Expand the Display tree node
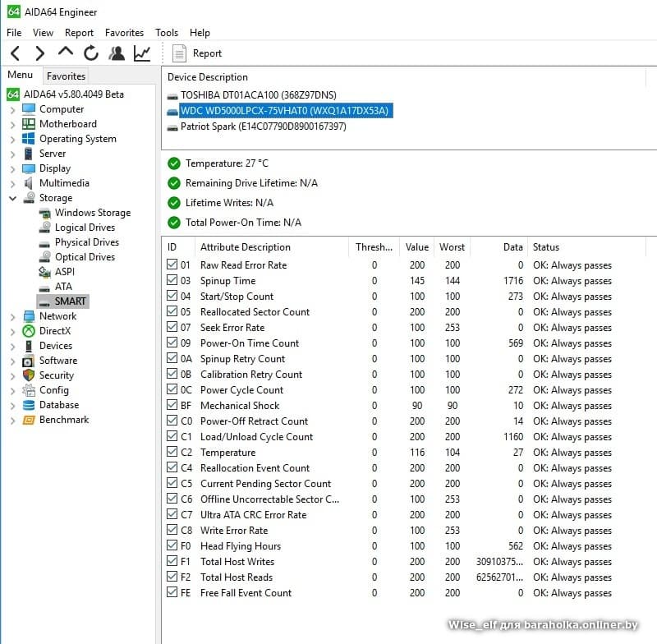 [12, 169]
